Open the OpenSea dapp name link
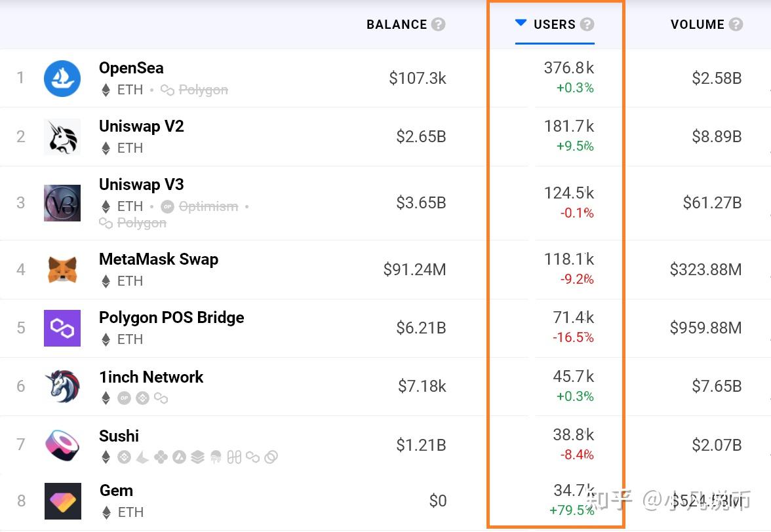This screenshot has height=532, width=771. point(131,67)
